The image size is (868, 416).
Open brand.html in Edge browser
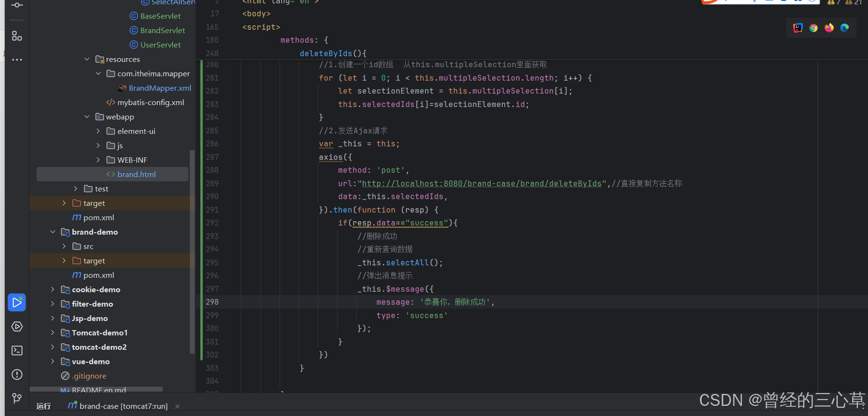click(x=845, y=28)
